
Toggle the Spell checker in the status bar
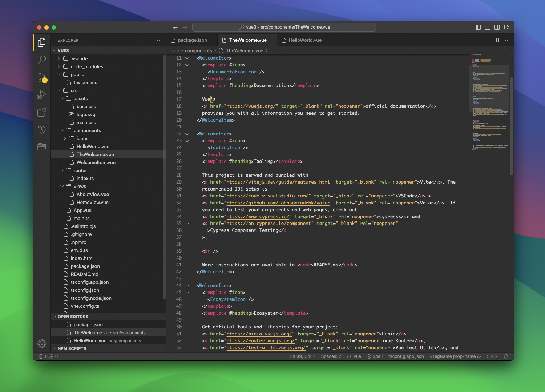(x=375, y=356)
